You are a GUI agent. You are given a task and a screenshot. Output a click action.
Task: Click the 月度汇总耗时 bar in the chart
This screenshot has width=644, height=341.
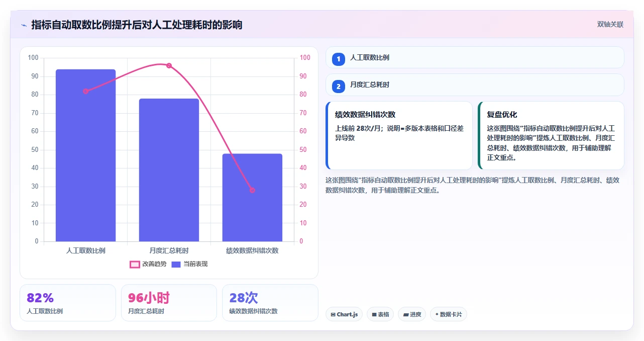click(x=169, y=170)
